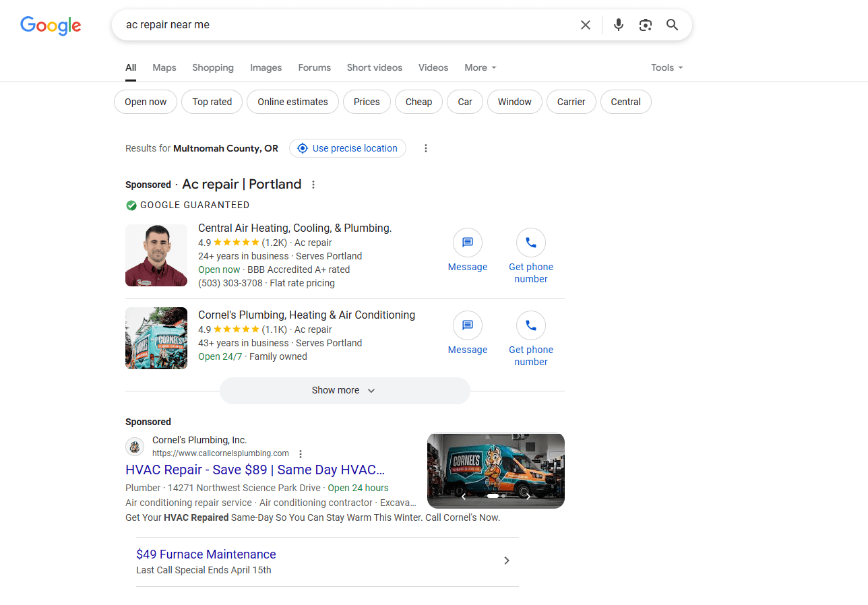Click the Google Guaranteed green check badge
Screen dimensions: 868x605
(131, 205)
